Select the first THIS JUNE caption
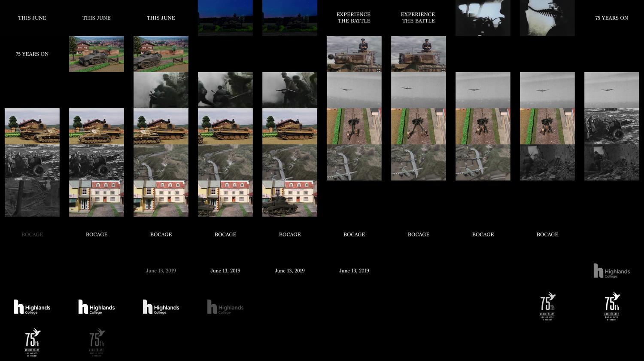The width and height of the screenshot is (644, 361). [32, 18]
